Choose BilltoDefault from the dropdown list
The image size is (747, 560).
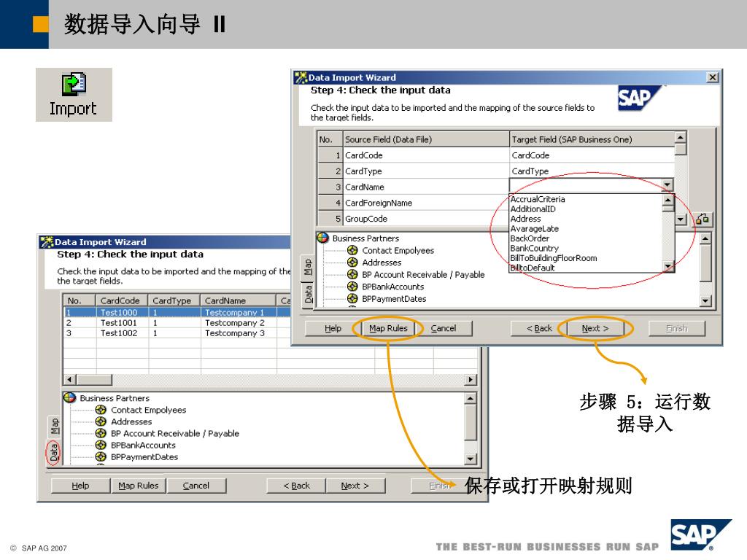pos(532,268)
